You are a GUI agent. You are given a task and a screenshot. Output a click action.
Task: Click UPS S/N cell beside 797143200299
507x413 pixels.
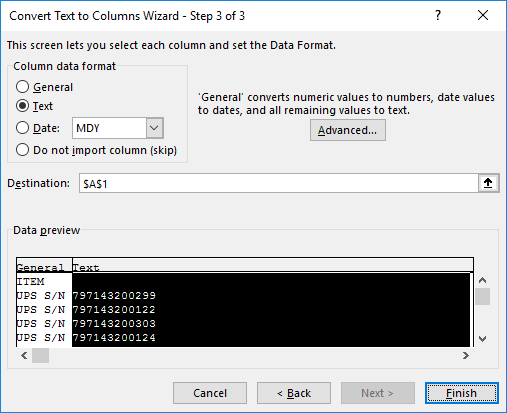[x=41, y=296]
